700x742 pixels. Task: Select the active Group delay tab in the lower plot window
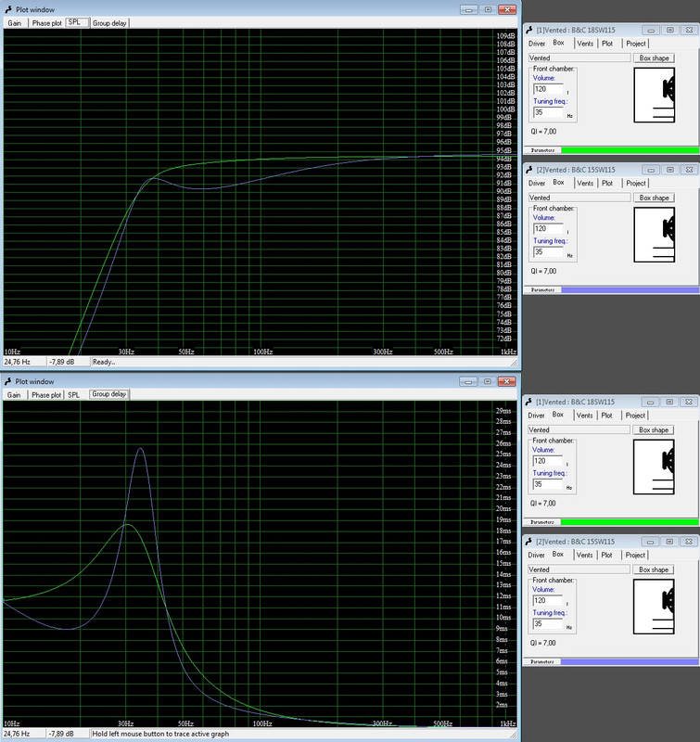(109, 394)
